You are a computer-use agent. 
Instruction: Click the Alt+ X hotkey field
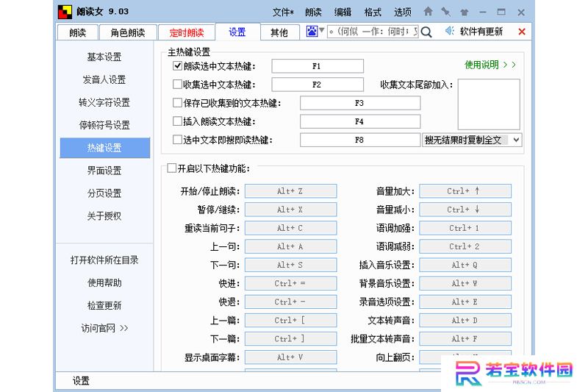(x=290, y=210)
